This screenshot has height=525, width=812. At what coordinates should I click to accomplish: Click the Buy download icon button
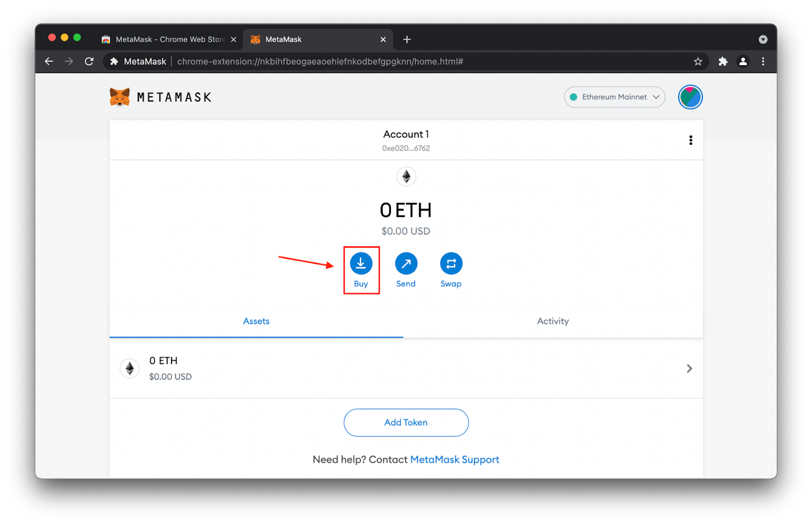click(361, 263)
